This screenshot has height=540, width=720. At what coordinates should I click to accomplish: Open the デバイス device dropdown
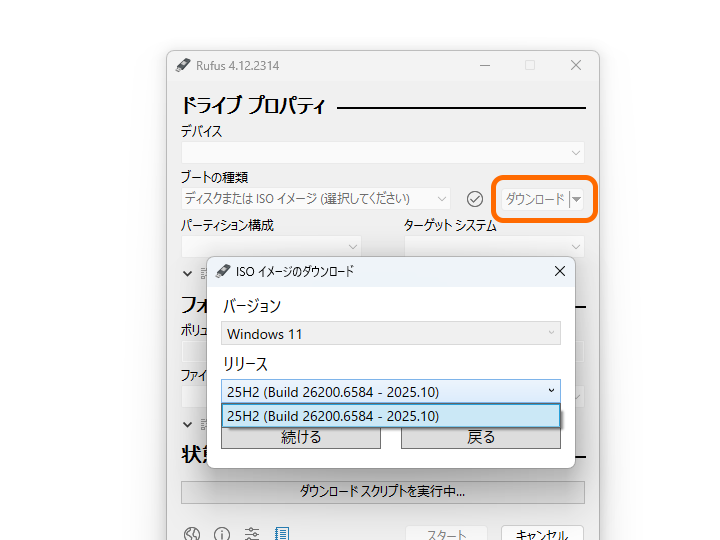pos(382,152)
